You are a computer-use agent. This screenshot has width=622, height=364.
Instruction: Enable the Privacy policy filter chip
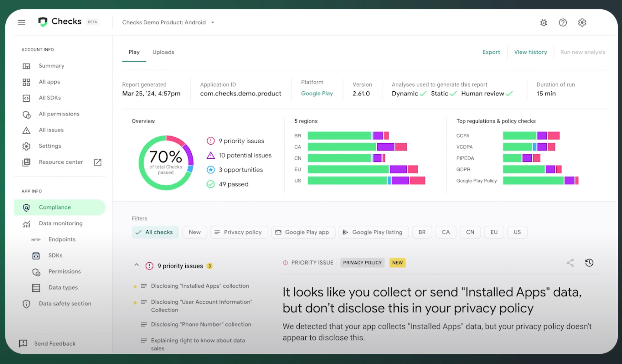(239, 232)
